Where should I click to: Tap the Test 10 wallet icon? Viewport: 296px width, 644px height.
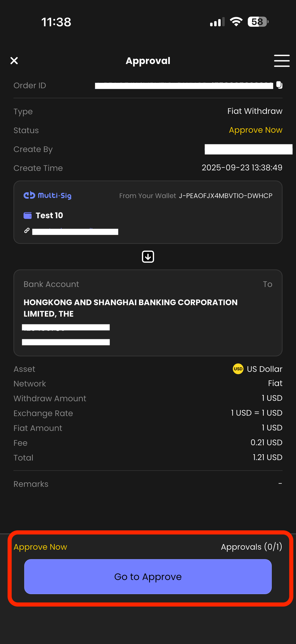point(27,215)
